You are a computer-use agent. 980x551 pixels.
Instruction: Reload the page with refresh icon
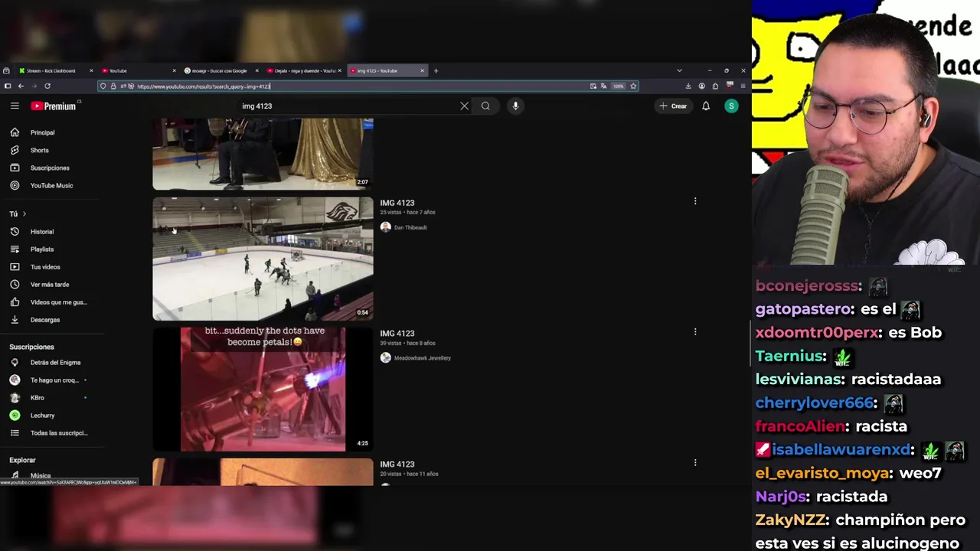coord(47,86)
